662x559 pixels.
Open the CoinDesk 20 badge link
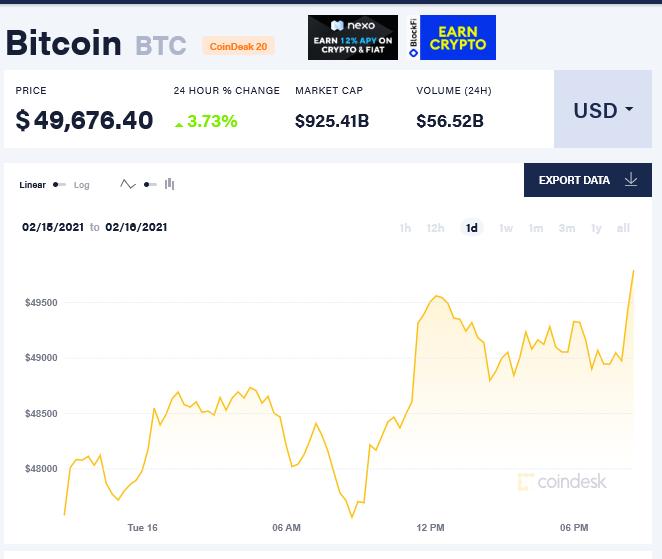click(238, 46)
